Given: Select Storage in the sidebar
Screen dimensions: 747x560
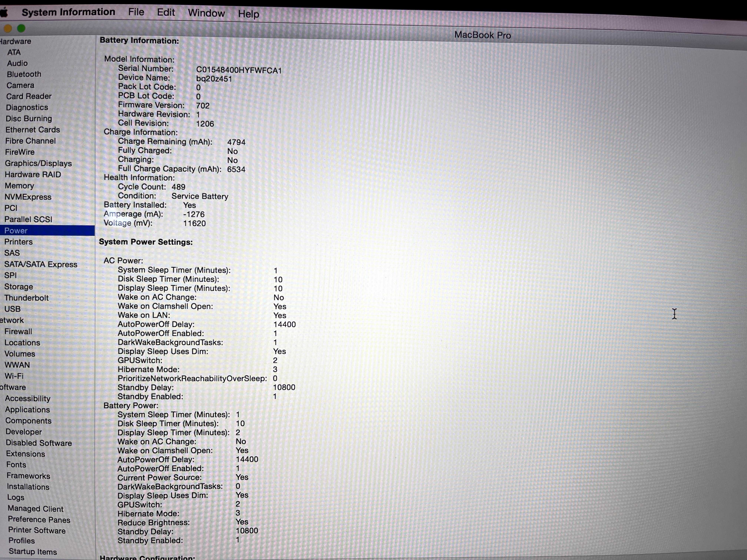Looking at the screenshot, I should (19, 287).
